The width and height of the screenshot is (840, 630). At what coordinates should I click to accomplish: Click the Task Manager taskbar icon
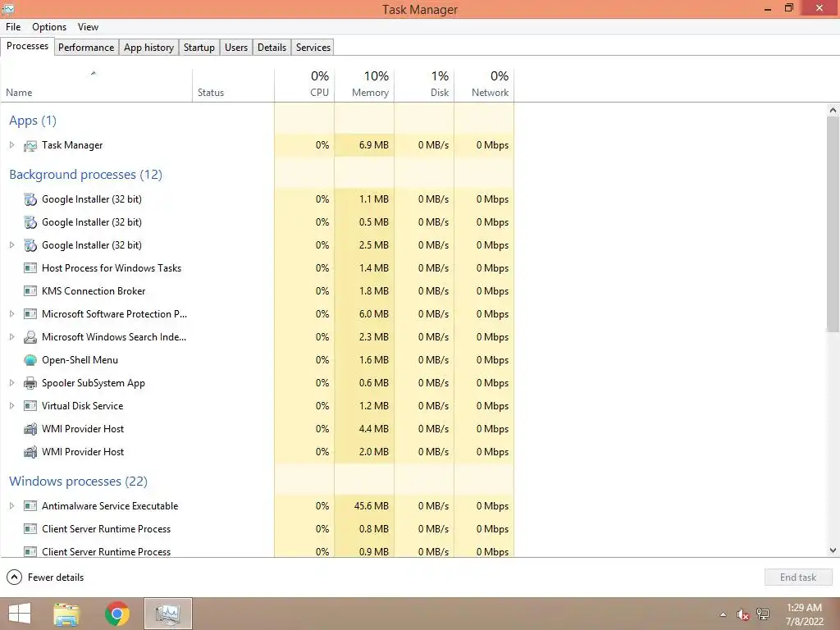(x=167, y=614)
